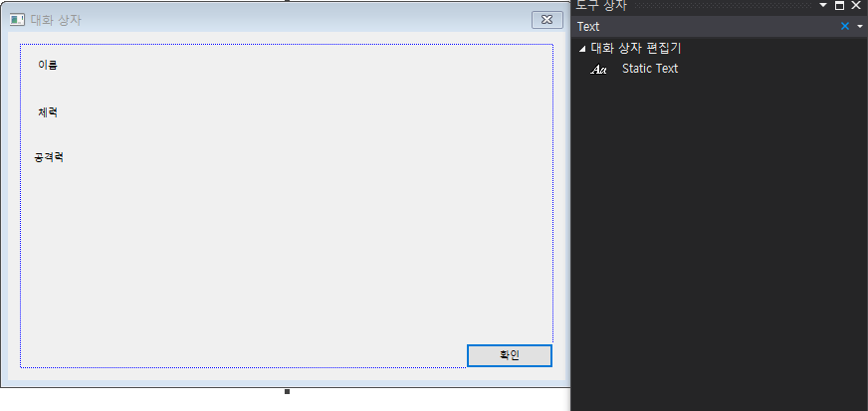Open the toolbox window position menu
868x411 pixels.
(823, 6)
